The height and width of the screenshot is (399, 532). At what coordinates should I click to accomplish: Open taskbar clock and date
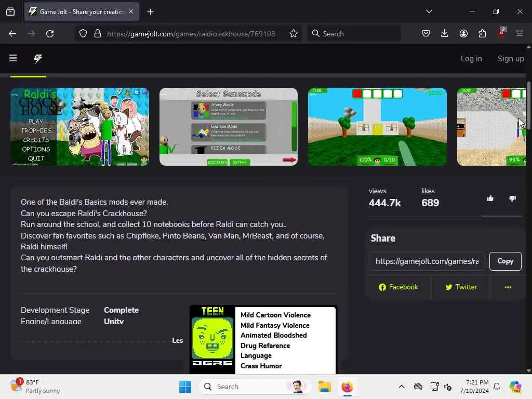pyautogui.click(x=474, y=387)
